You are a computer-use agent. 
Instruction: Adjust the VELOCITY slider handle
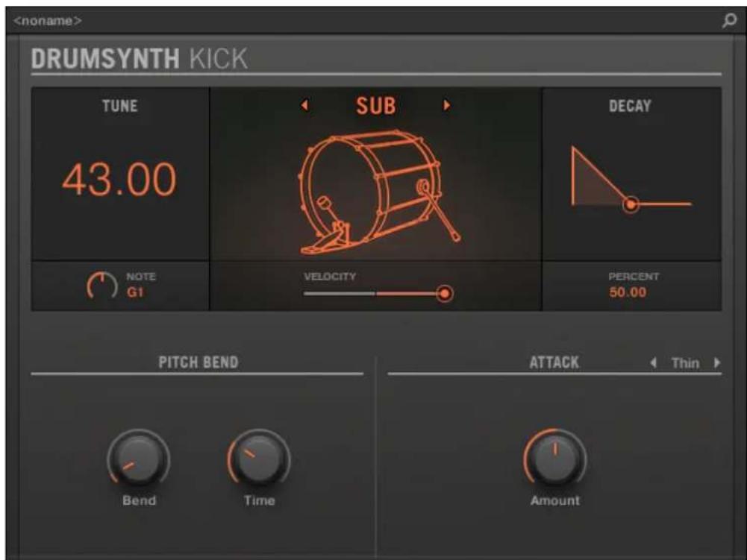(444, 293)
